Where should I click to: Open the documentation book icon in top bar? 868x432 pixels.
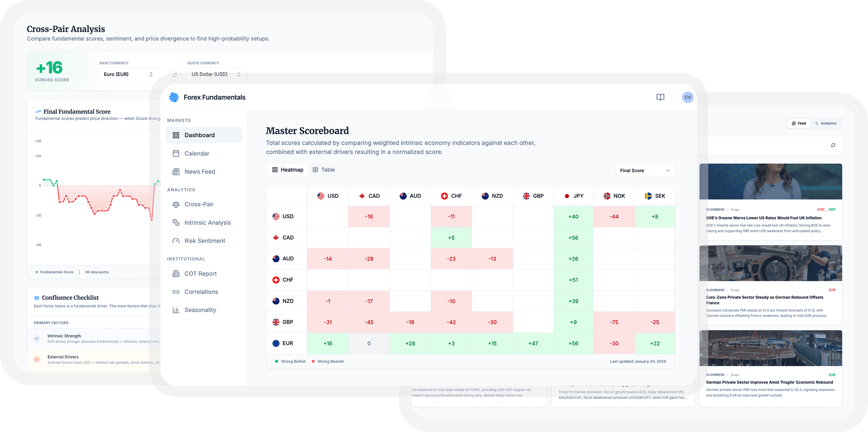click(x=660, y=97)
